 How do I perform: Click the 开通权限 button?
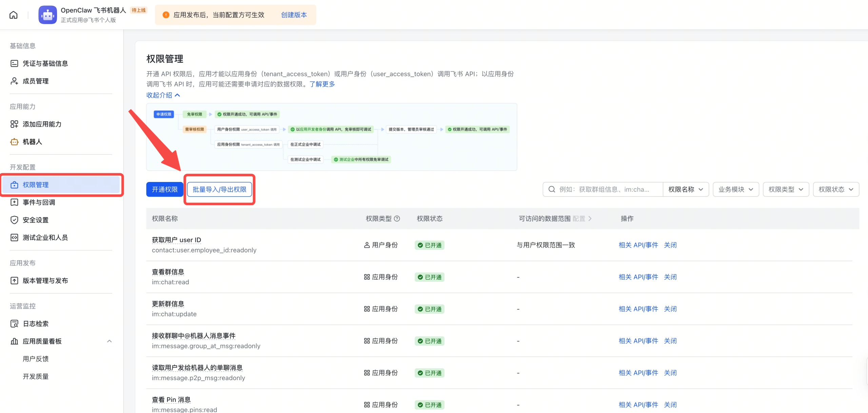[x=164, y=189]
